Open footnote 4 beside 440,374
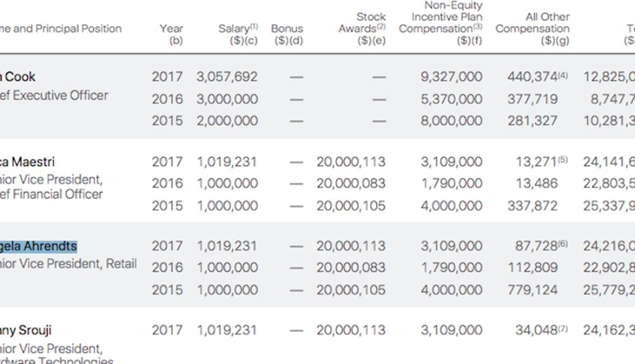Screen dimensions: 635x364 click(x=563, y=75)
